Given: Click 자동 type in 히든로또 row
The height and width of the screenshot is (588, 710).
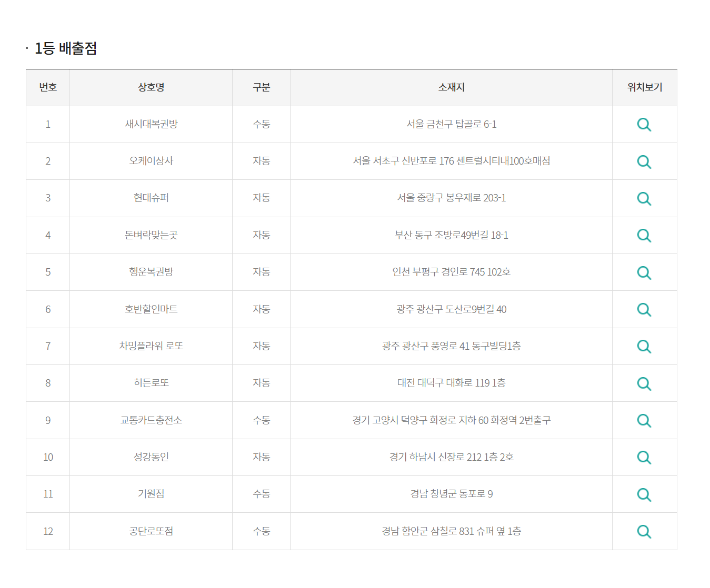Looking at the screenshot, I should pos(261,383).
